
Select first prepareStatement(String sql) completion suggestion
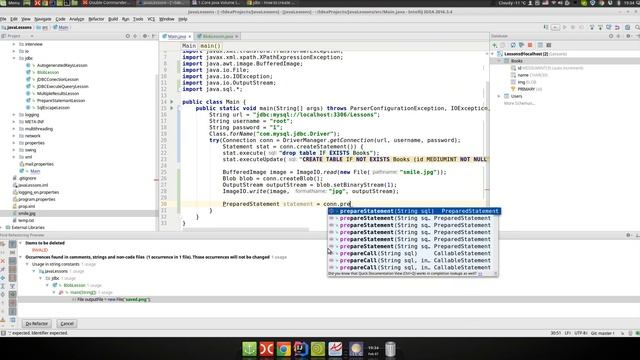(x=414, y=211)
